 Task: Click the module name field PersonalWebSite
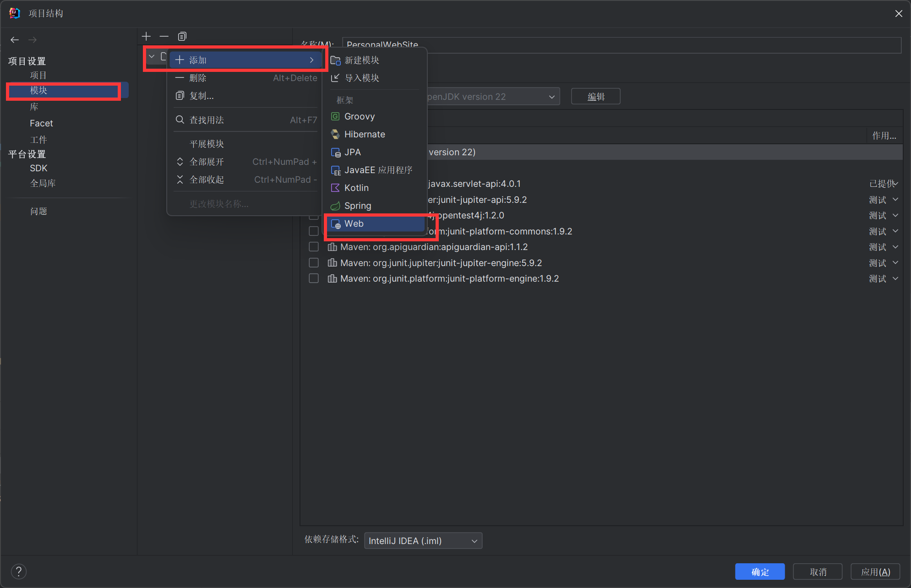622,44
